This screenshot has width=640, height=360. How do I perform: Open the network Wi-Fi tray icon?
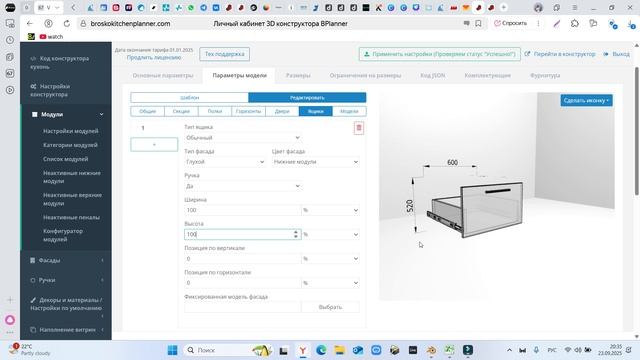(x=568, y=350)
